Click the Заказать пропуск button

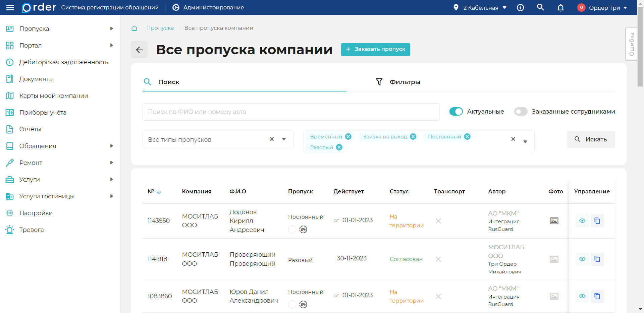coord(375,49)
